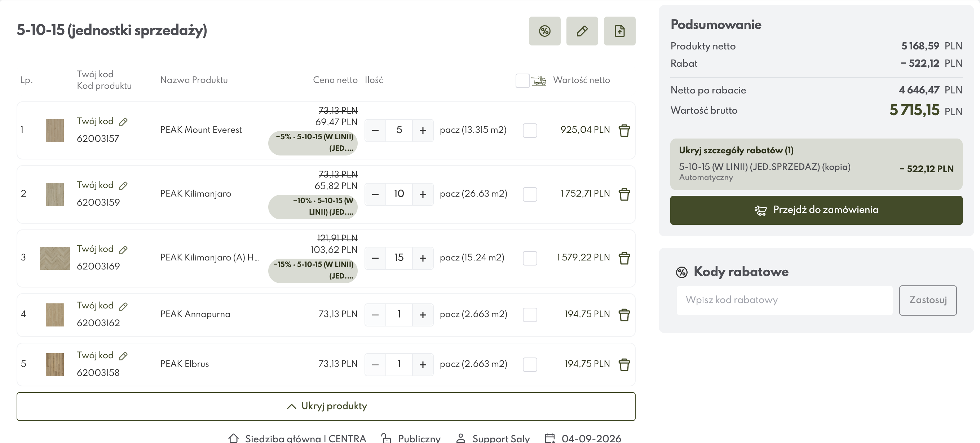Viewport: 980px width, 443px height.
Task: Click Przejdź do zamówienia button
Action: [816, 210]
